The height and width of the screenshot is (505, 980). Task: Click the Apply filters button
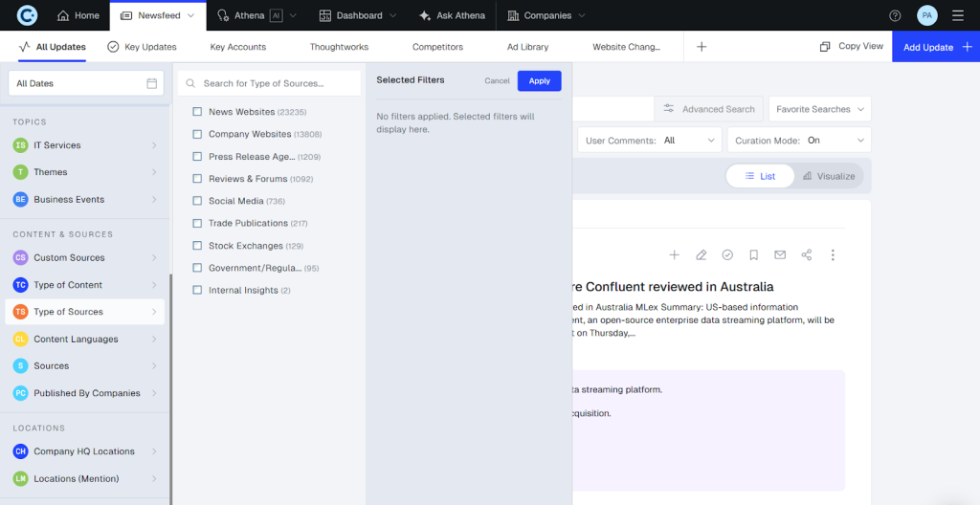(x=539, y=81)
